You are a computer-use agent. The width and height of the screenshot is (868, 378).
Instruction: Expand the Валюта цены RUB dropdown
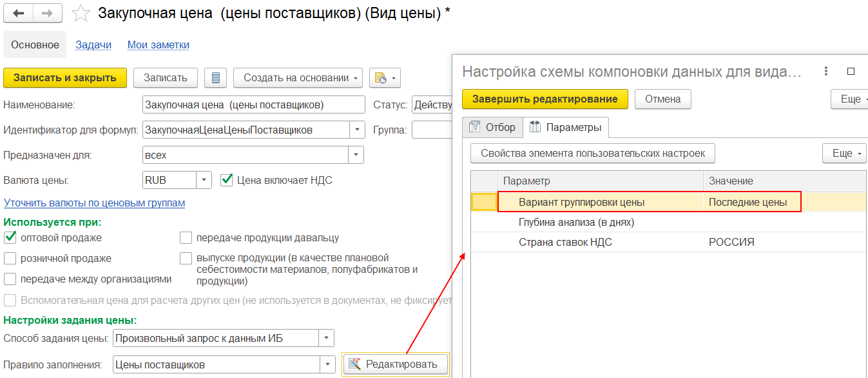(204, 181)
